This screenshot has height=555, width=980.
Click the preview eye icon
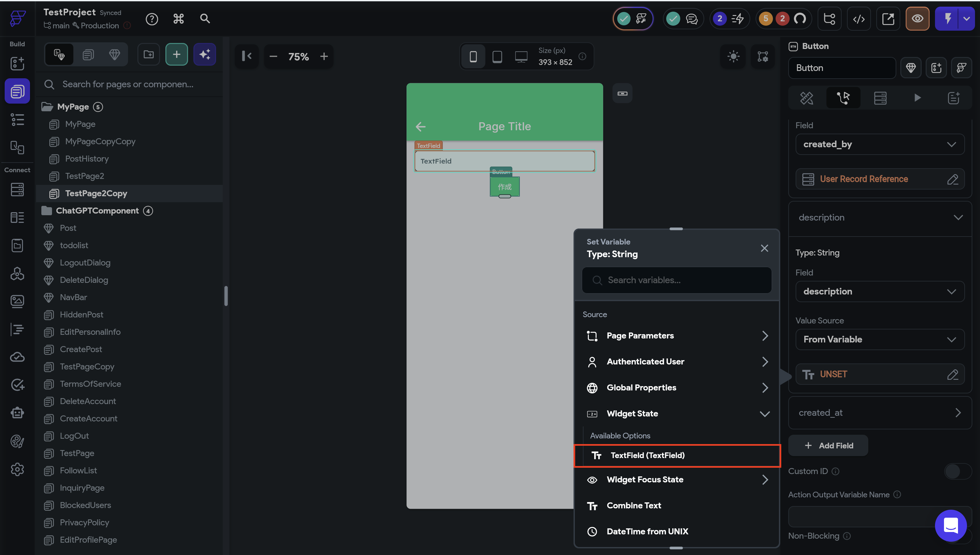pyautogui.click(x=917, y=19)
